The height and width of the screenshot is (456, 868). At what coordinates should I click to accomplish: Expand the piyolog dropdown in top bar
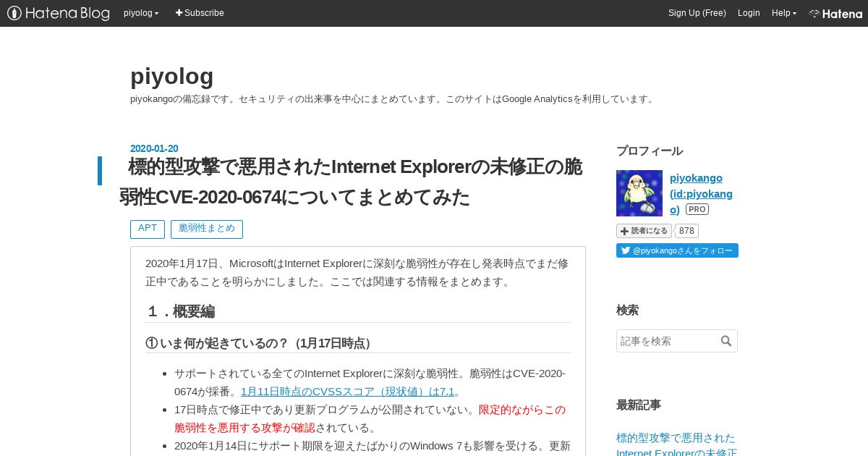click(141, 13)
